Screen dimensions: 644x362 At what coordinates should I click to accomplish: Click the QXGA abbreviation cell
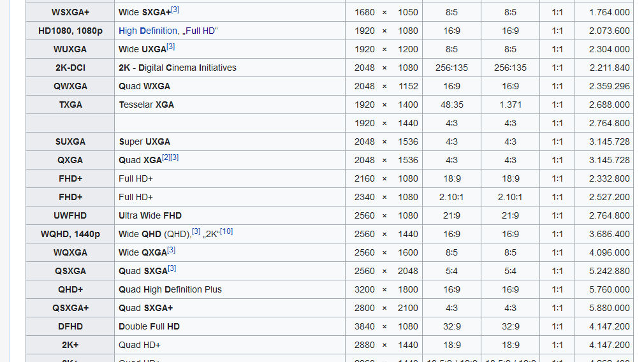click(70, 160)
